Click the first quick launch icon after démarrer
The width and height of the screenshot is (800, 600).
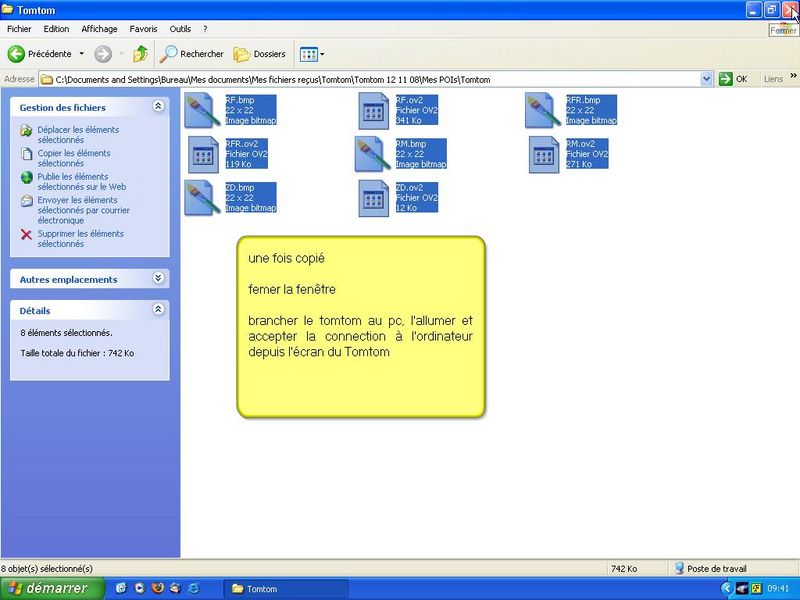pos(121,588)
